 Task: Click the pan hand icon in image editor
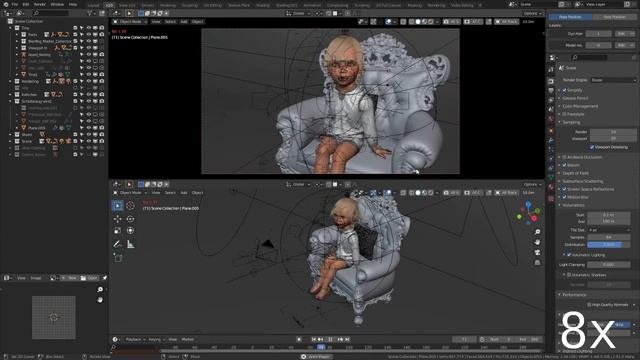(x=100, y=300)
